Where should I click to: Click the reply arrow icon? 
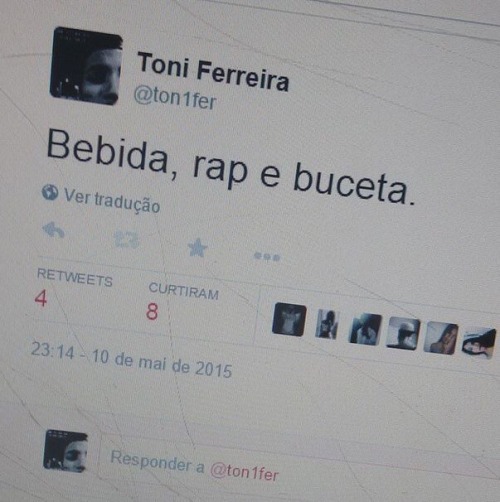click(54, 230)
